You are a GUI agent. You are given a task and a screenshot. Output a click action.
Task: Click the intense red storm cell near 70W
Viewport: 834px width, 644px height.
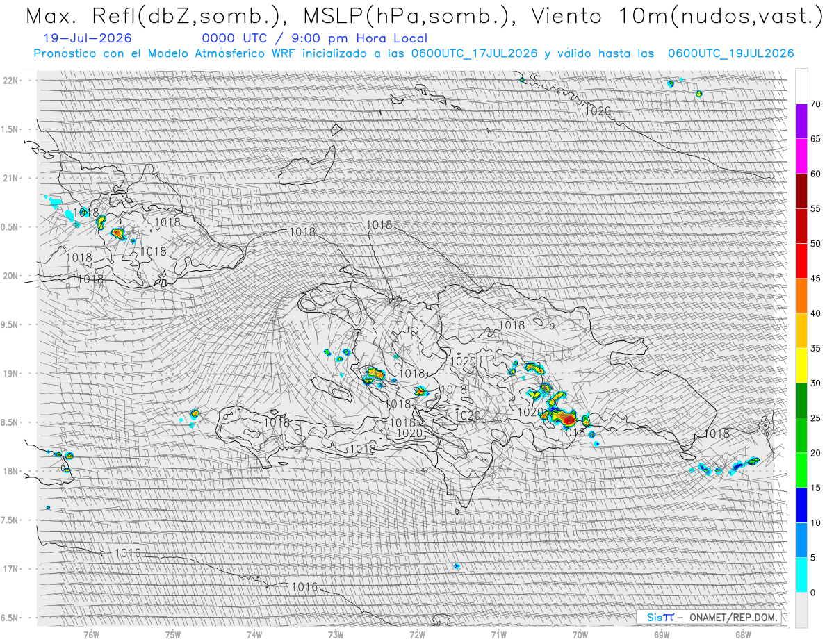click(x=569, y=419)
